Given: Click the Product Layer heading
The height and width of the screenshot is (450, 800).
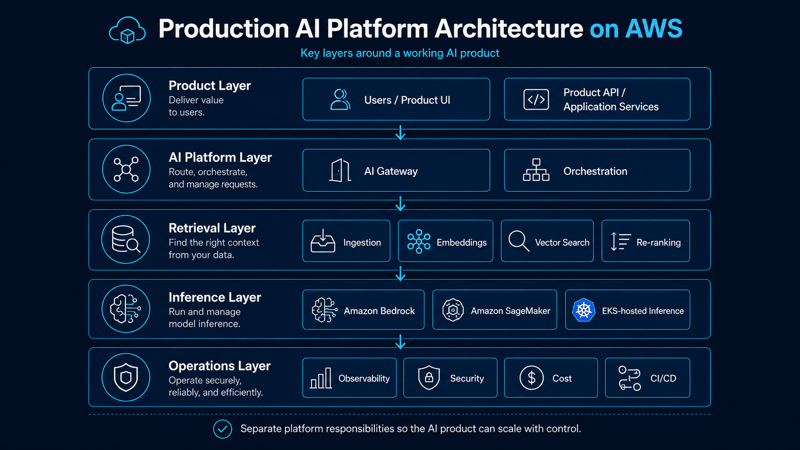Looking at the screenshot, I should pos(210,85).
